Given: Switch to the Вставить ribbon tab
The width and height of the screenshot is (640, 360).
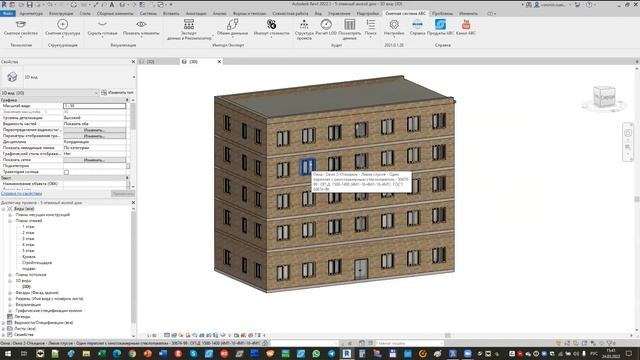Looking at the screenshot, I should (x=171, y=13).
